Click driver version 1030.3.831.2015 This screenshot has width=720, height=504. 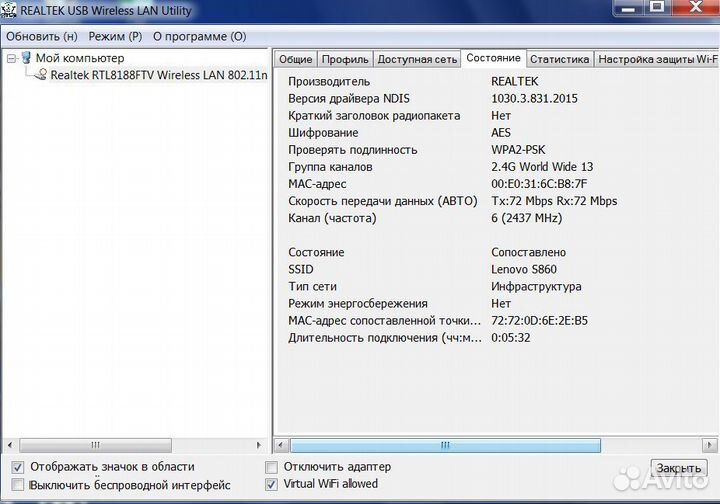click(x=534, y=99)
